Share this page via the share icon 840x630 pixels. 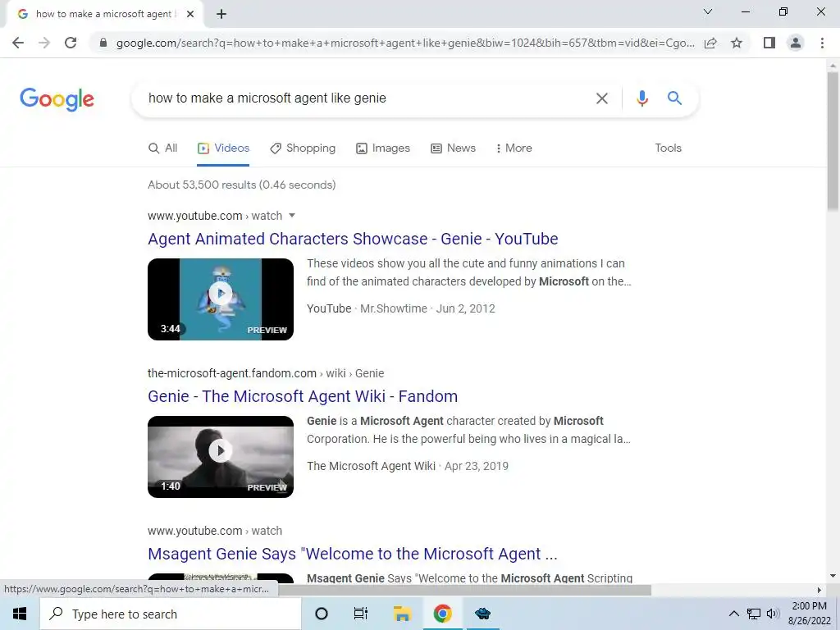click(x=710, y=43)
